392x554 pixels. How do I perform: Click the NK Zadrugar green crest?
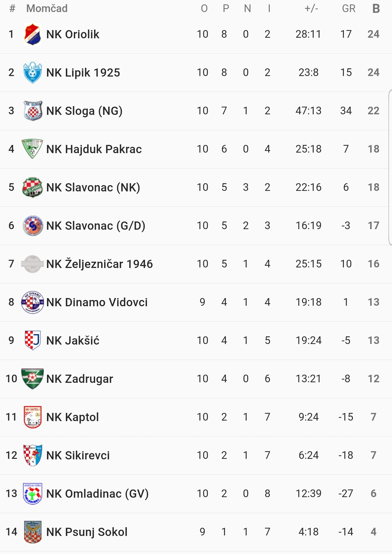point(32,378)
